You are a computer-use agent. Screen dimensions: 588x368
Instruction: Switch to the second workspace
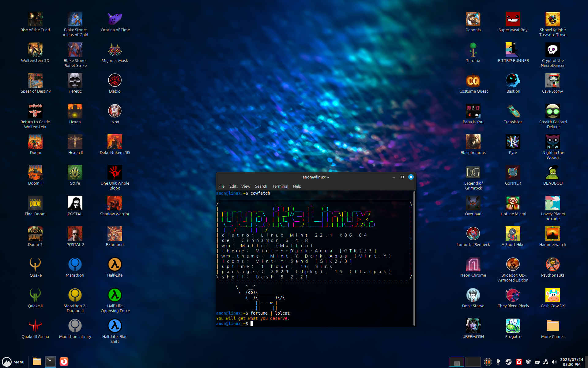[x=473, y=362]
